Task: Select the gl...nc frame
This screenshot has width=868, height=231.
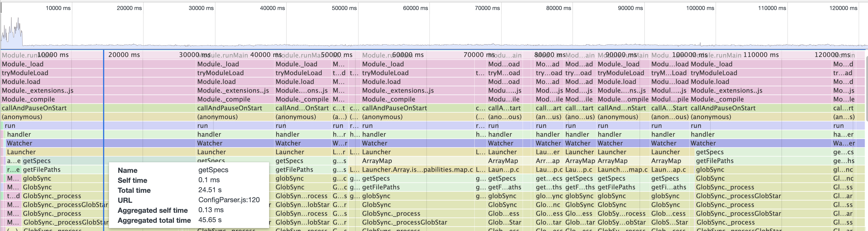Action: (844, 170)
